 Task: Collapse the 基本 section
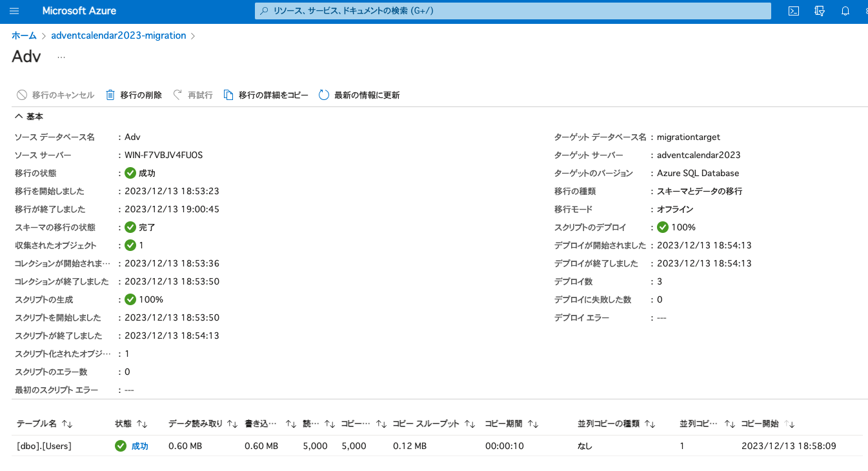(18, 116)
